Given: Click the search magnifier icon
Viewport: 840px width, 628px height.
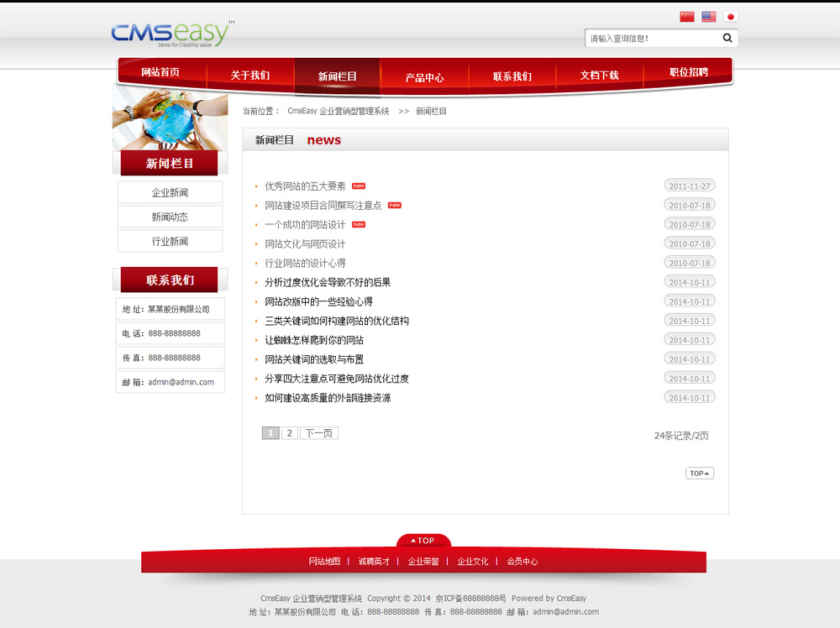Looking at the screenshot, I should click(x=727, y=39).
